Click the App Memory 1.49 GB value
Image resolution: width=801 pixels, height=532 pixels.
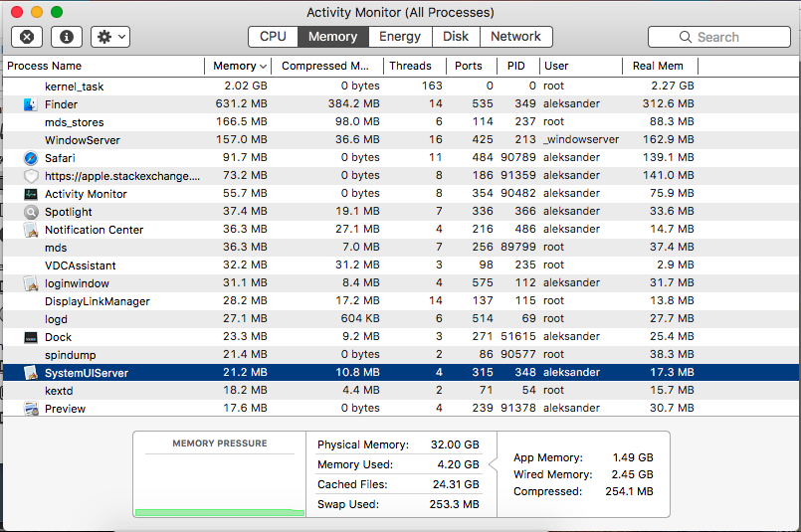pos(633,457)
